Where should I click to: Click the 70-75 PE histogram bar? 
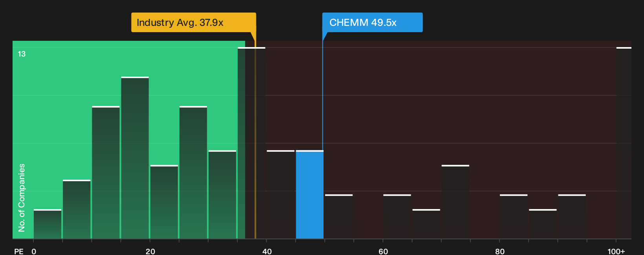(x=456, y=202)
